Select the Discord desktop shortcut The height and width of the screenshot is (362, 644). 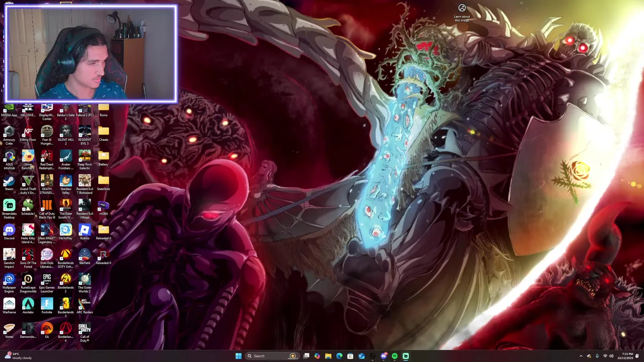pos(9,232)
